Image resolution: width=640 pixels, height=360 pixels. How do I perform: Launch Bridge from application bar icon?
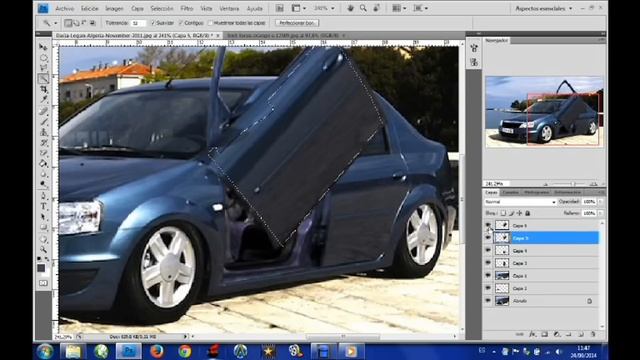280,8
